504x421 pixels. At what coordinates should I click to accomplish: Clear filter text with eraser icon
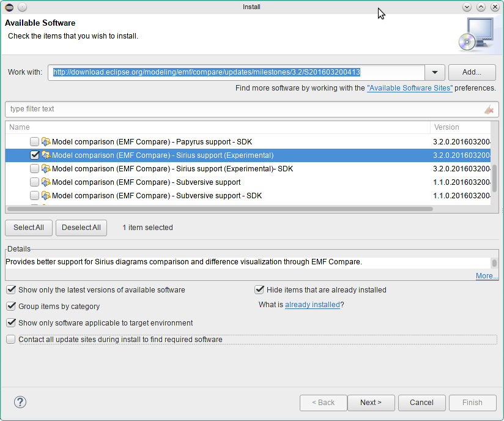coord(489,110)
